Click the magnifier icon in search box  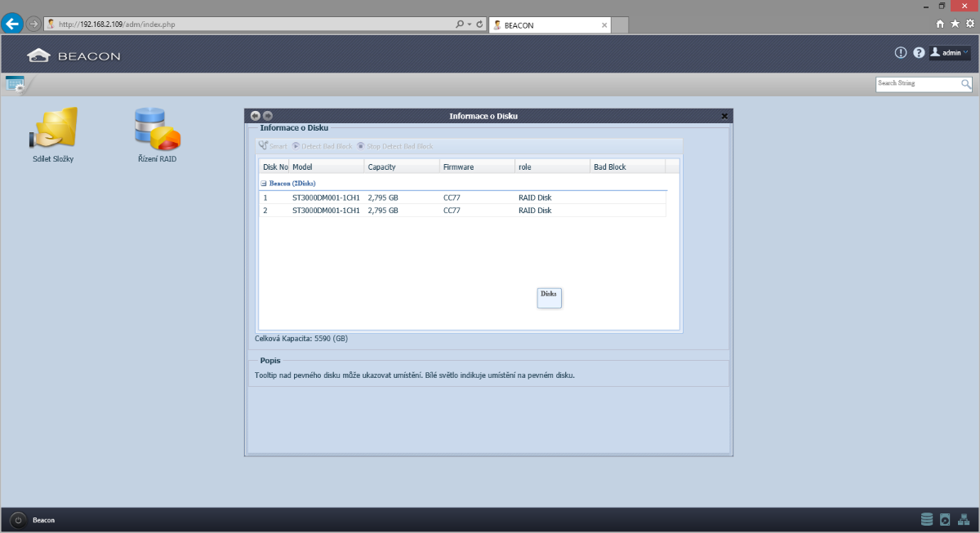click(x=965, y=84)
